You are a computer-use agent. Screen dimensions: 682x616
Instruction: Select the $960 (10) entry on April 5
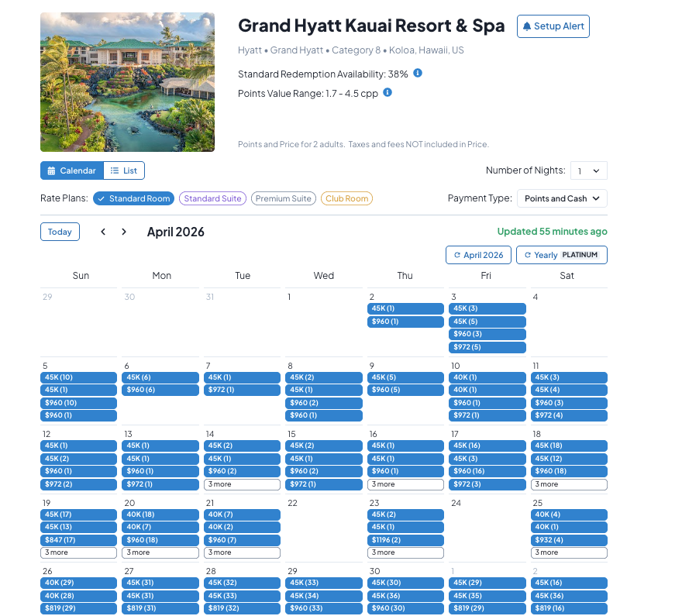pos(79,403)
